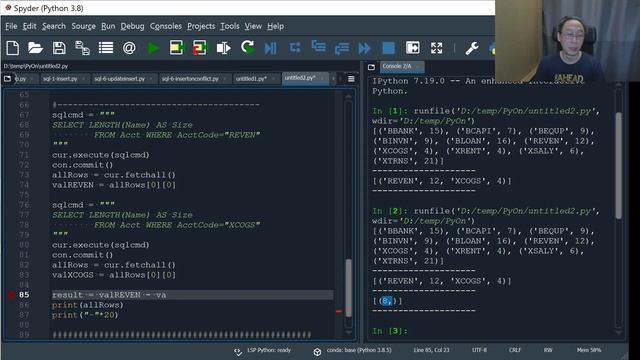Open file using the folder icon
This screenshot has height=360, width=640.
tap(36, 48)
